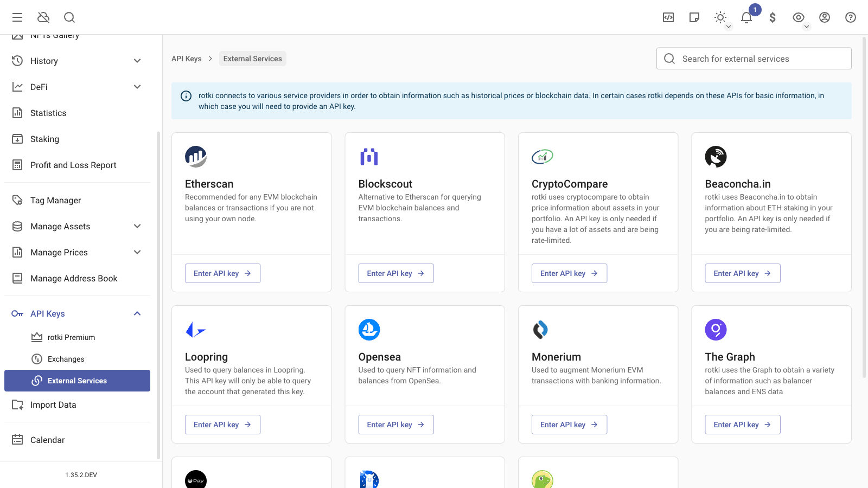This screenshot has width=868, height=488.
Task: Open privacy mode options dropdown arrow
Action: click(807, 27)
